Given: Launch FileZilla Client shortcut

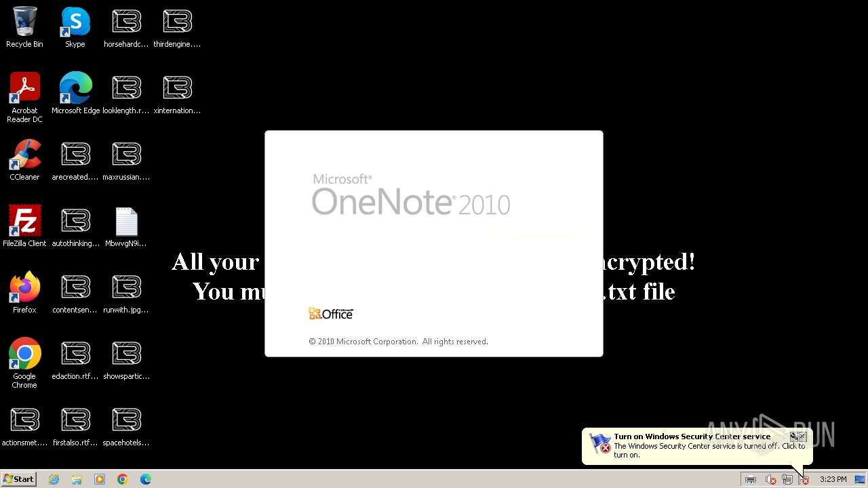Looking at the screenshot, I should click(x=24, y=226).
